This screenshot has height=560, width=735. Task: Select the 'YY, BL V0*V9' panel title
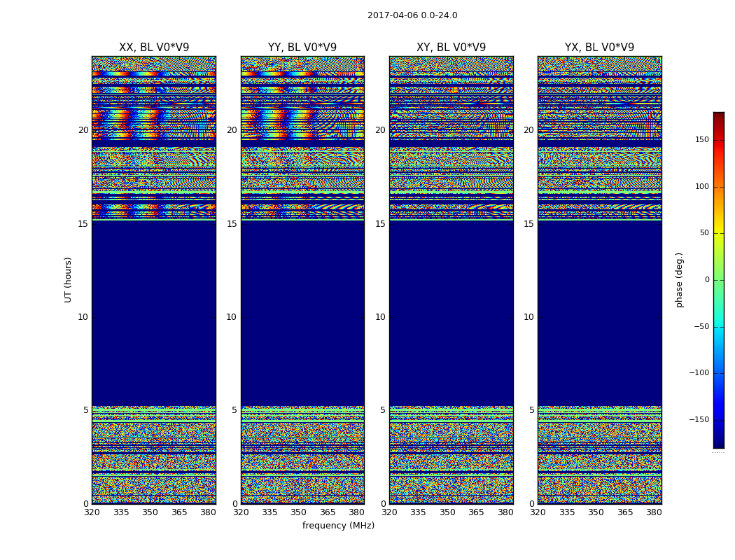[x=302, y=48]
